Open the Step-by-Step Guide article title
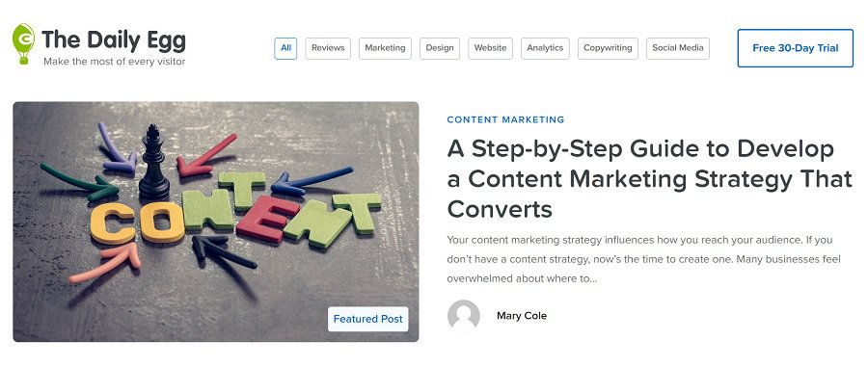The image size is (868, 367). (649, 179)
